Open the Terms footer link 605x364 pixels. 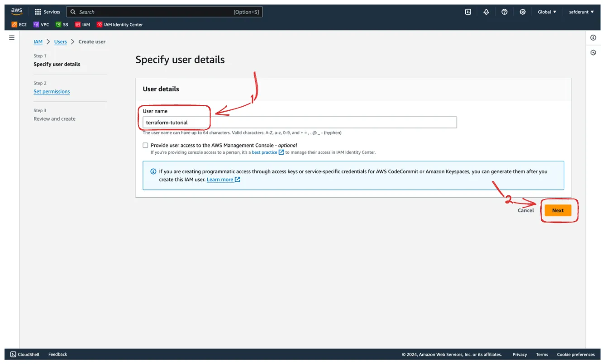tap(542, 355)
